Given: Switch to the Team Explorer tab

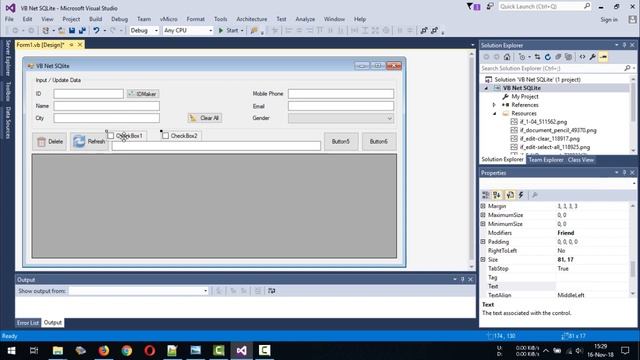Looking at the screenshot, I should tap(546, 160).
